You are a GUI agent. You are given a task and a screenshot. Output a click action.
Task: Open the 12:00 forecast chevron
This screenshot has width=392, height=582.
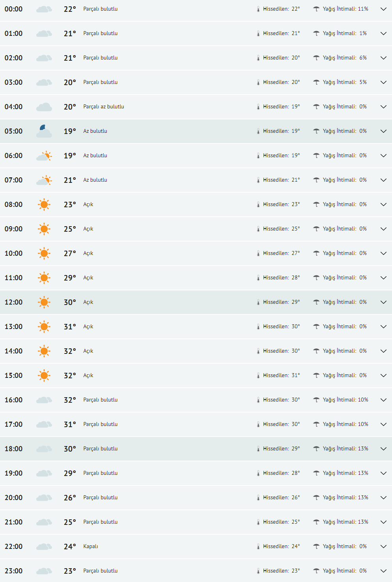(x=383, y=302)
